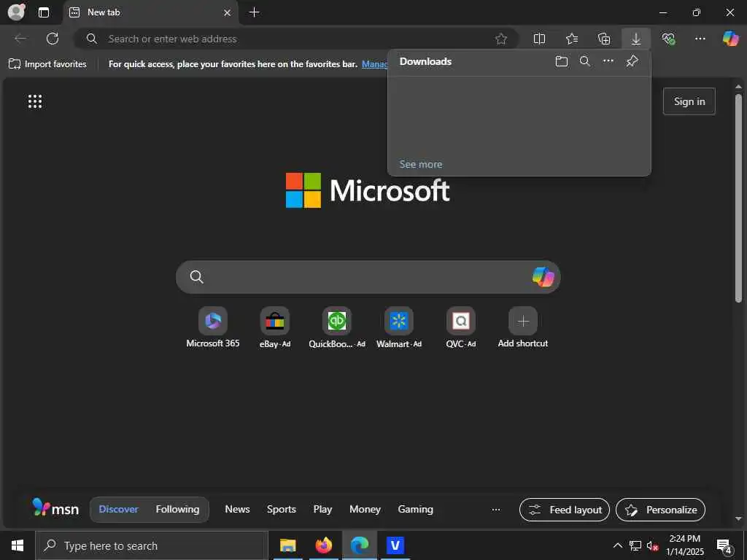The width and height of the screenshot is (747, 560).
Task: Click the taskbar search box
Action: (x=152, y=545)
